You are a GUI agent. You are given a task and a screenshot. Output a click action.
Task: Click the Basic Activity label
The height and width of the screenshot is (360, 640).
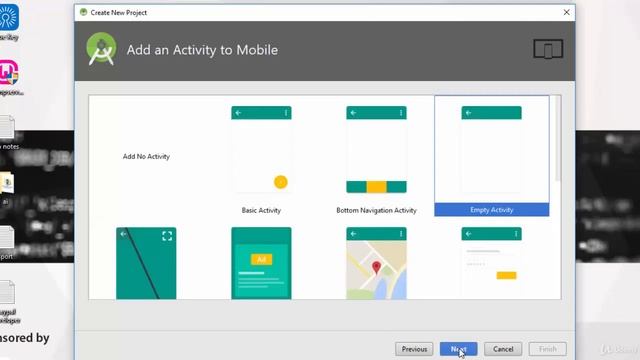pos(261,210)
